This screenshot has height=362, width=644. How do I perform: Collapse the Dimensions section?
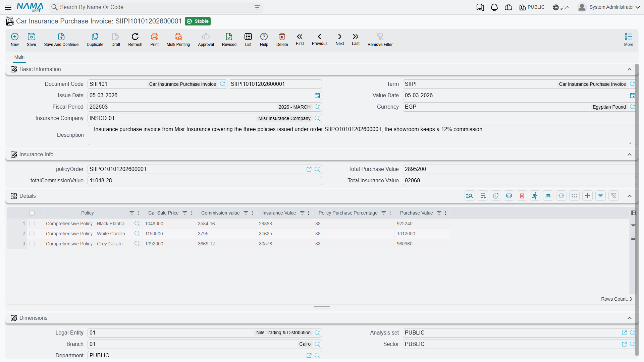click(x=630, y=318)
